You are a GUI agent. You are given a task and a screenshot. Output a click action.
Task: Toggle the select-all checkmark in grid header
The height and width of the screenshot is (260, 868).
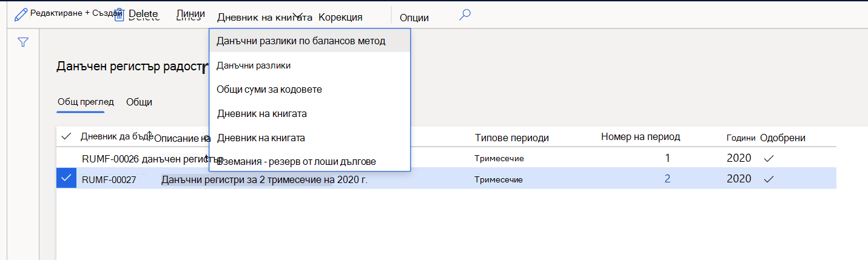click(x=66, y=138)
